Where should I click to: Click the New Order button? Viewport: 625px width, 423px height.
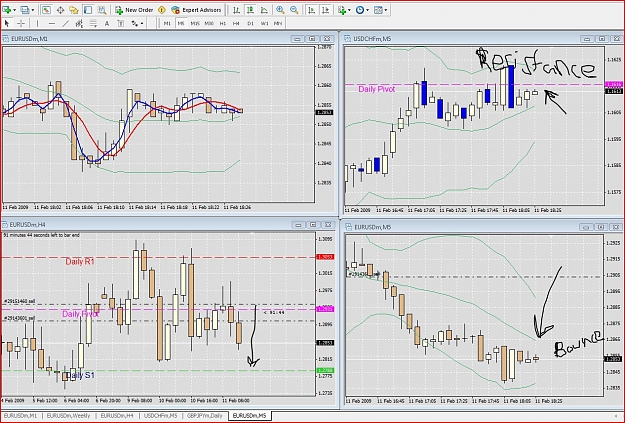click(x=134, y=10)
